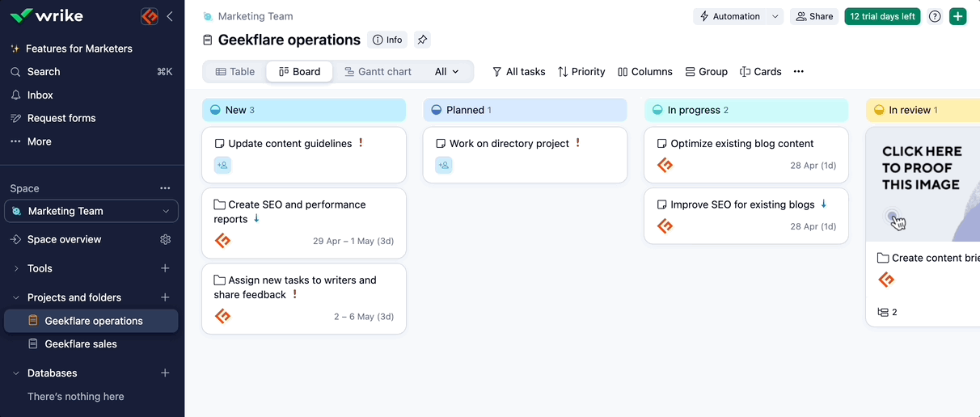Image resolution: width=980 pixels, height=417 pixels.
Task: Click the Share button
Action: coord(814,16)
